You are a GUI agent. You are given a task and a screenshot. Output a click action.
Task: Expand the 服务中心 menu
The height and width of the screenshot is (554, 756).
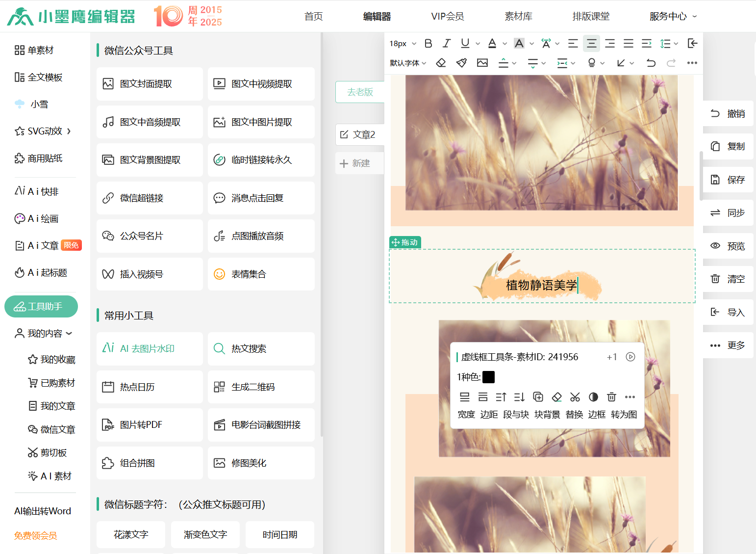click(673, 16)
